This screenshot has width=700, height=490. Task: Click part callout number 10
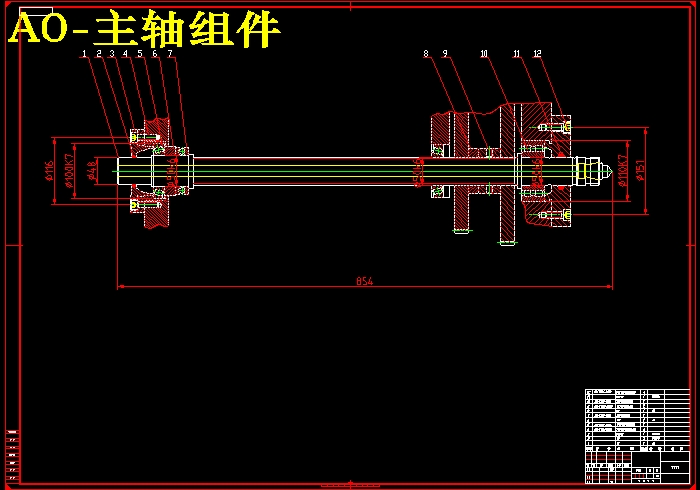pyautogui.click(x=484, y=54)
